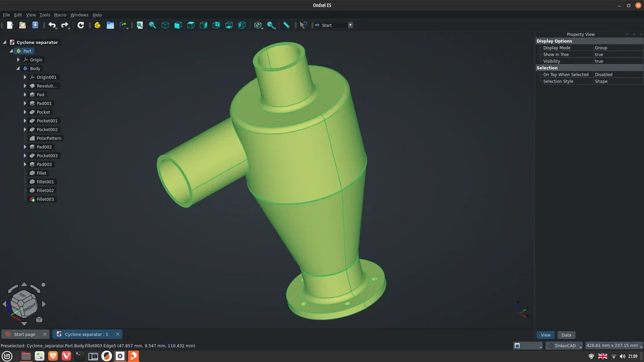644x362 pixels.
Task: Select the Measure tool in the toolbar
Action: [286, 25]
